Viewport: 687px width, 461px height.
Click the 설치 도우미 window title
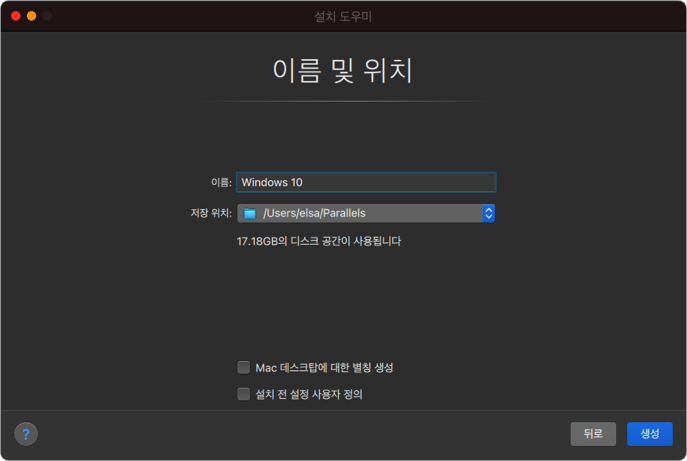point(343,17)
